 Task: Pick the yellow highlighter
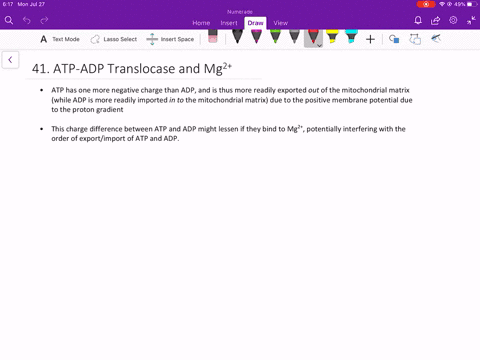tap(332, 37)
